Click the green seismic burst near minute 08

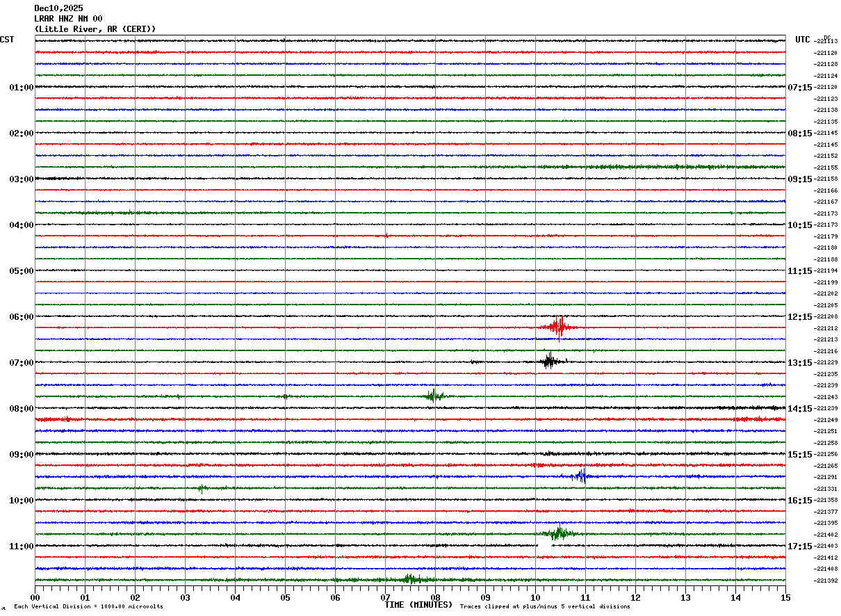434,396
